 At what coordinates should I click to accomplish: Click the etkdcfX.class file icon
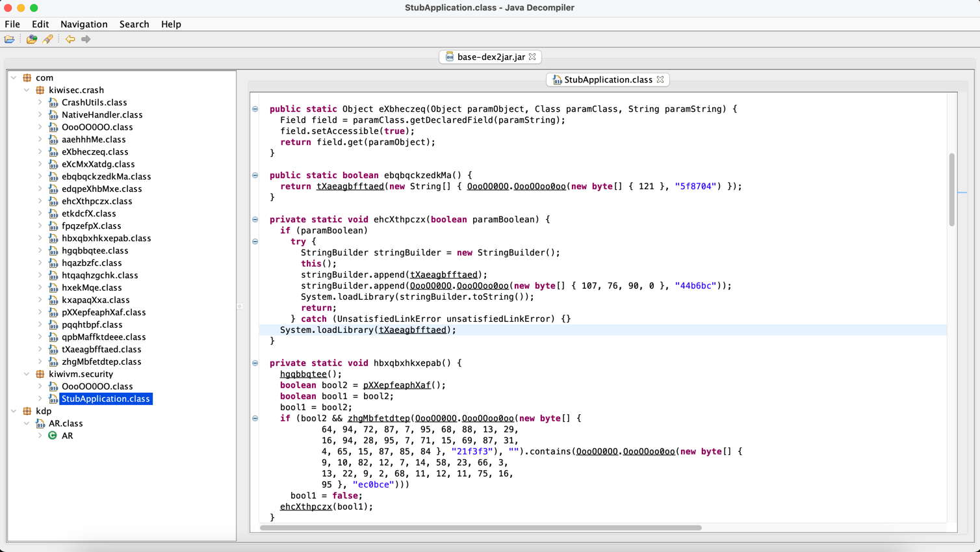point(53,213)
